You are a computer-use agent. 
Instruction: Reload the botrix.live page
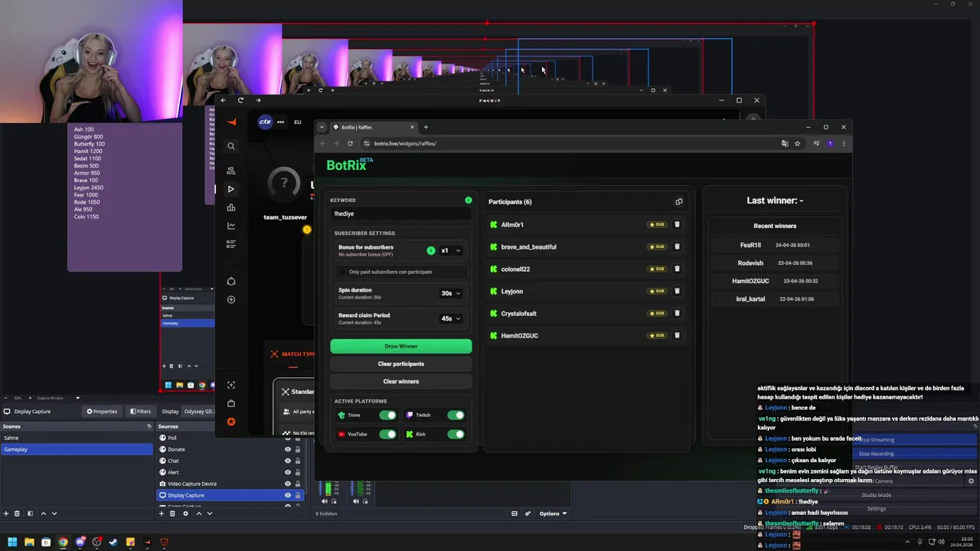tap(350, 143)
